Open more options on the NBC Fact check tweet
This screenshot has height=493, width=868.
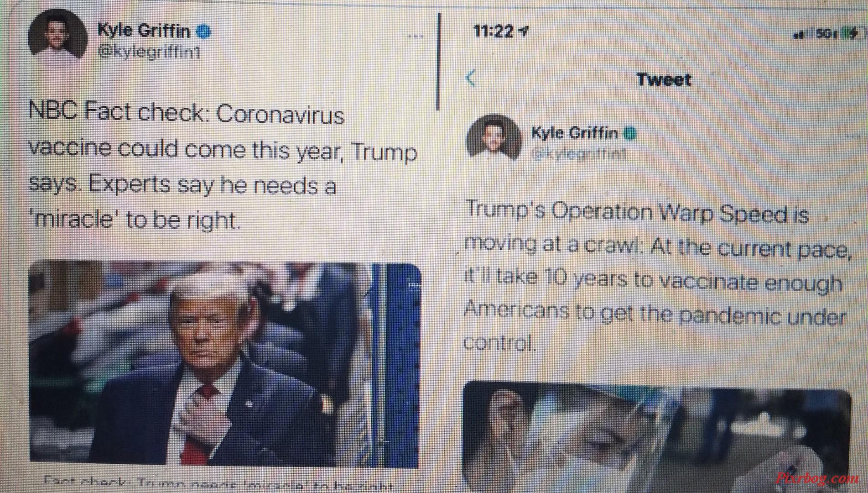[415, 36]
